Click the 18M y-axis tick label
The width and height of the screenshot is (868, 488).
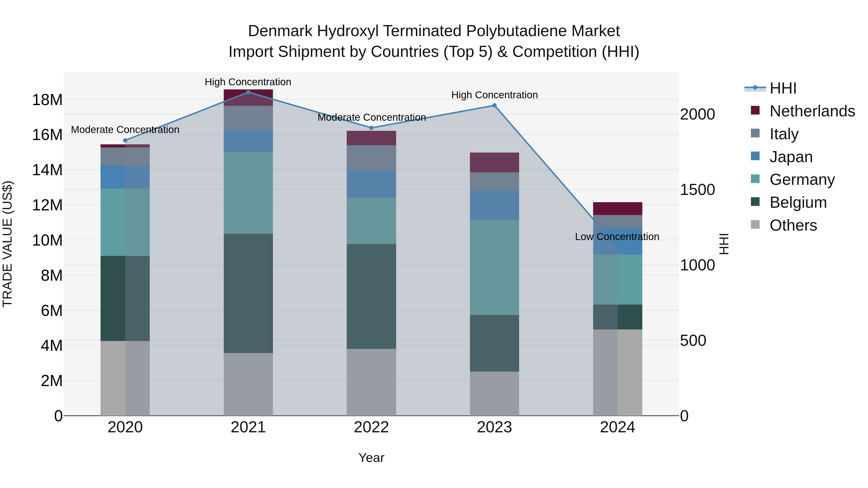47,100
